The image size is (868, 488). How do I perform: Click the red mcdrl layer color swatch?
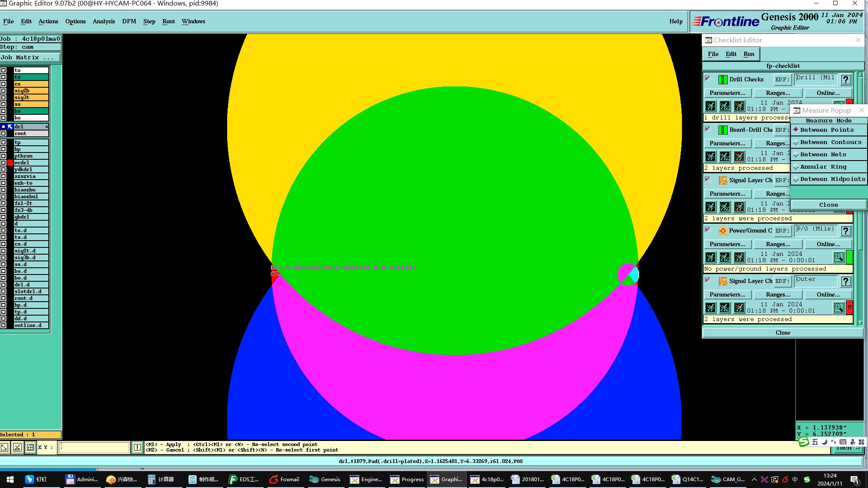coord(10,163)
